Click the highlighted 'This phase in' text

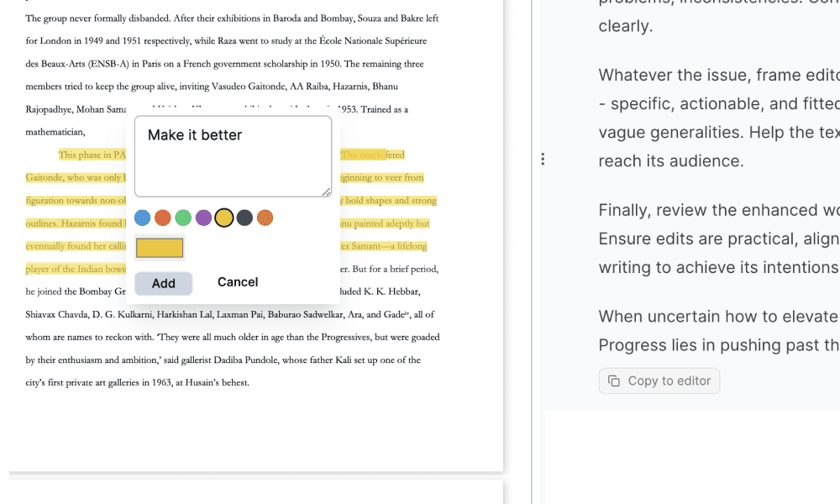[x=92, y=155]
